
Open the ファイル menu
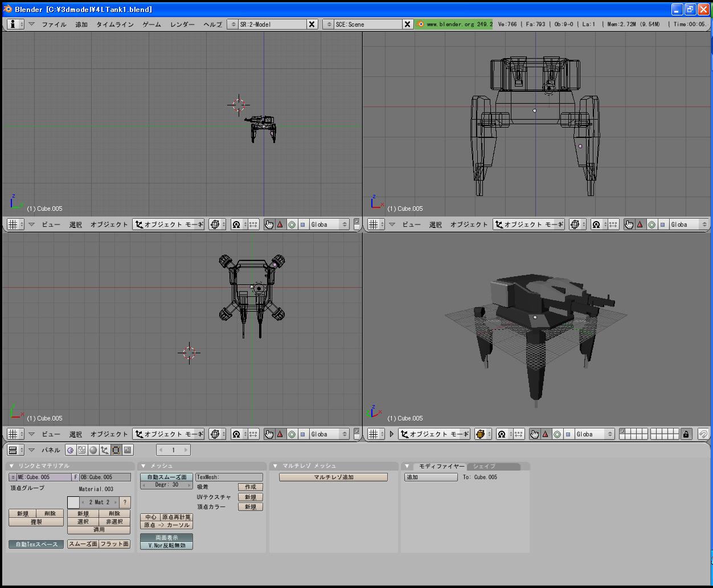pos(54,24)
